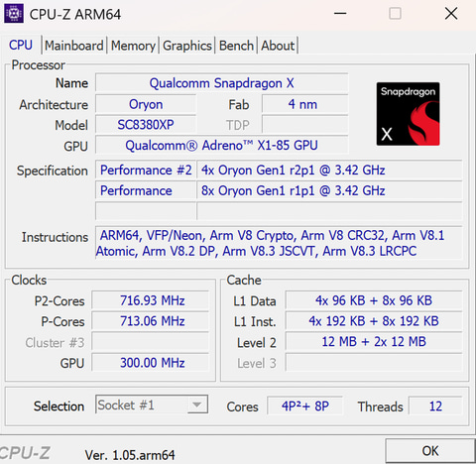Image resolution: width=476 pixels, height=464 pixels.
Task: Click the OK button
Action: 430,451
